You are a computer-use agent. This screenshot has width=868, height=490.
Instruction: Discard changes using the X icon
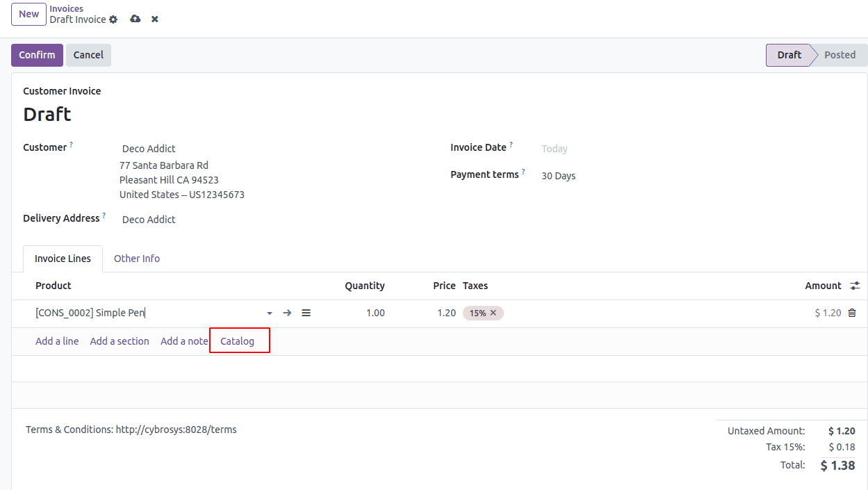[155, 19]
